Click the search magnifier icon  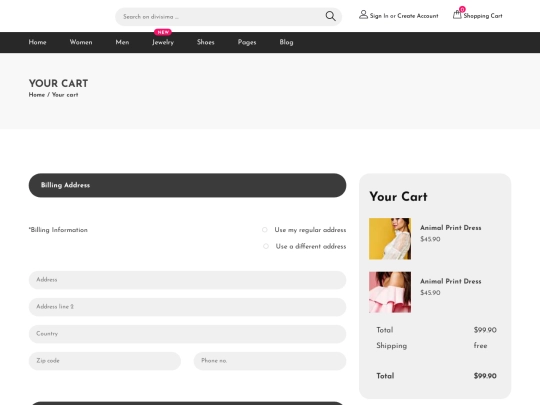point(330,16)
